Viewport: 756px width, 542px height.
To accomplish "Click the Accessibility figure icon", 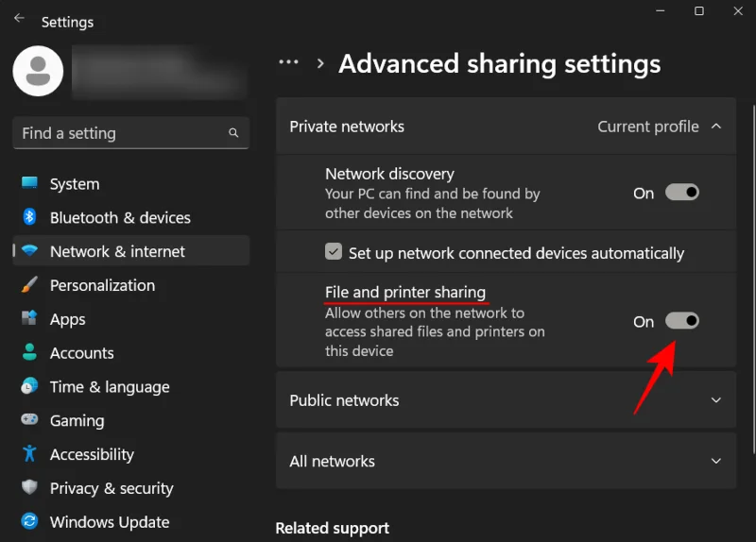I will point(29,453).
